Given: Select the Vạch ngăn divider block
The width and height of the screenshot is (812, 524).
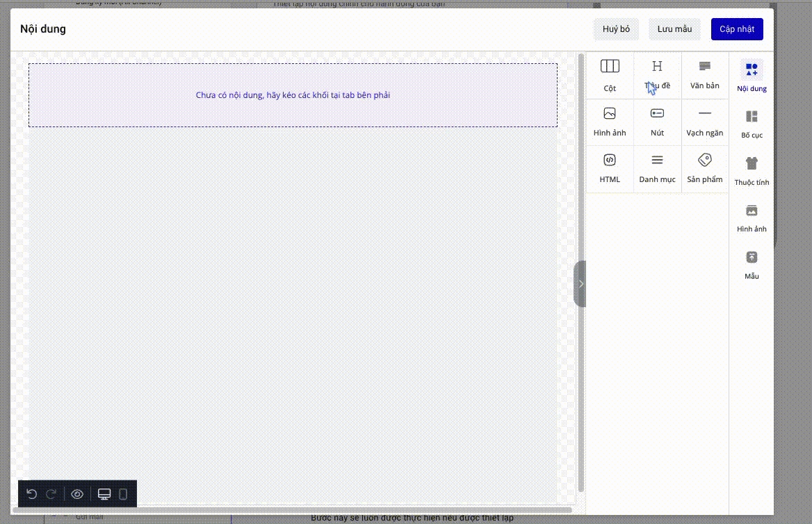Looking at the screenshot, I should point(704,122).
